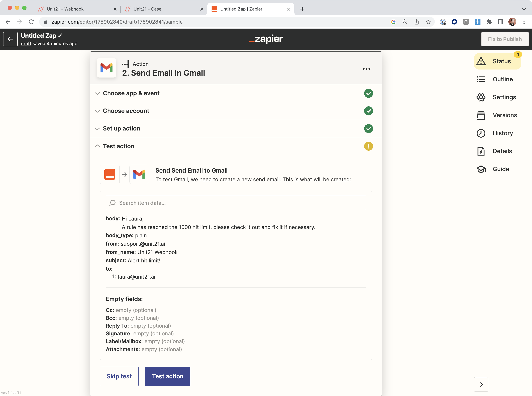The image size is (532, 396).
Task: Open the Versions sidebar item
Action: [504, 115]
